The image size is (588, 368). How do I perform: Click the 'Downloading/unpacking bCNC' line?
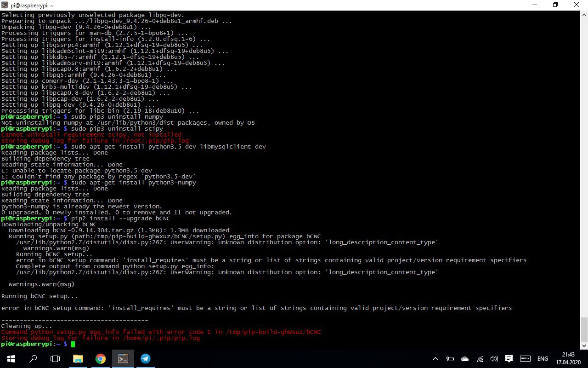pos(49,224)
